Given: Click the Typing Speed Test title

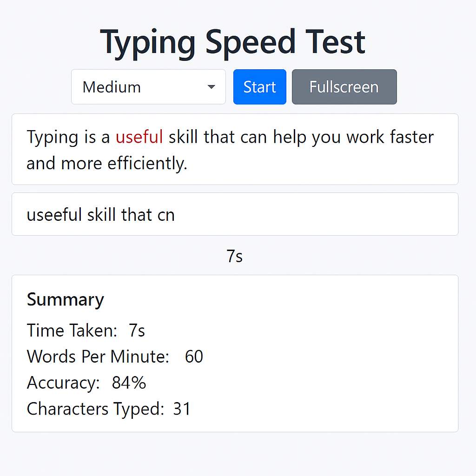Looking at the screenshot, I should pyautogui.click(x=234, y=42).
